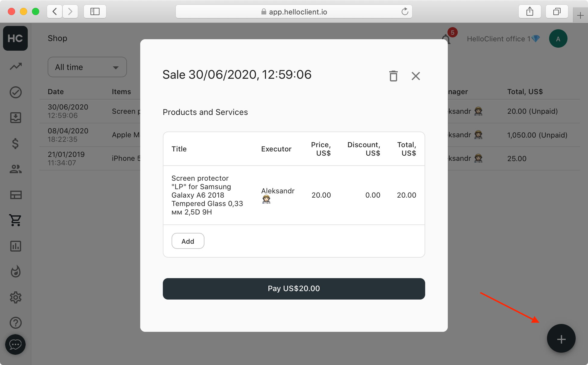
Task: Click the Sale 30/06/2020 dialog heading
Action: point(237,75)
